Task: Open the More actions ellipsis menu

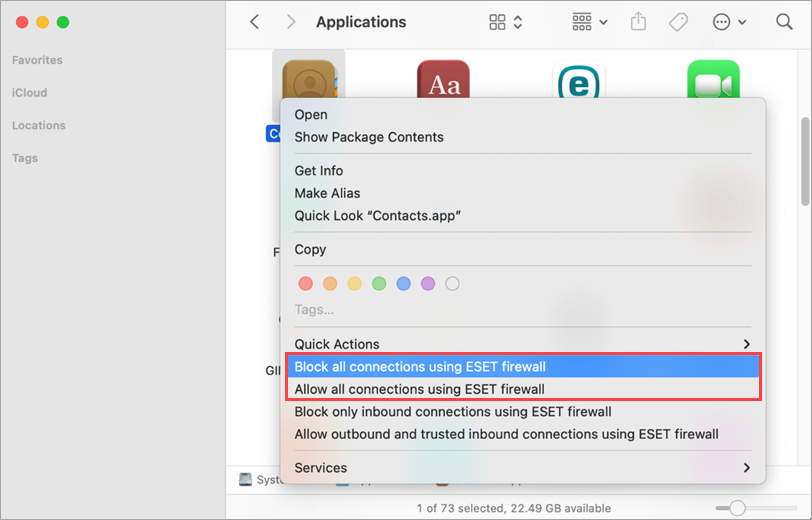Action: tap(729, 22)
